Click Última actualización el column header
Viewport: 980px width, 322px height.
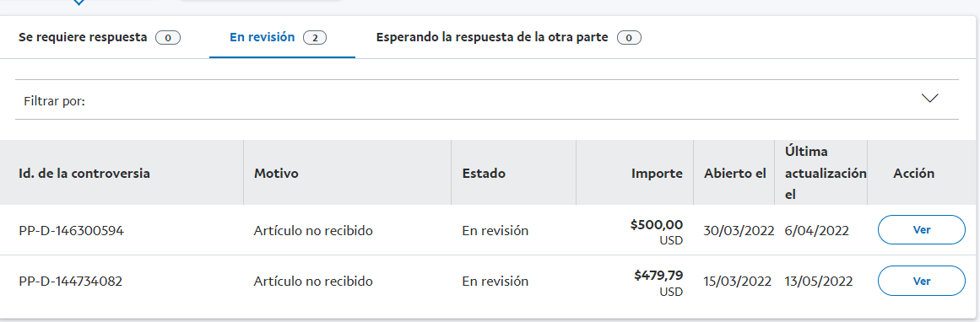tap(825, 173)
